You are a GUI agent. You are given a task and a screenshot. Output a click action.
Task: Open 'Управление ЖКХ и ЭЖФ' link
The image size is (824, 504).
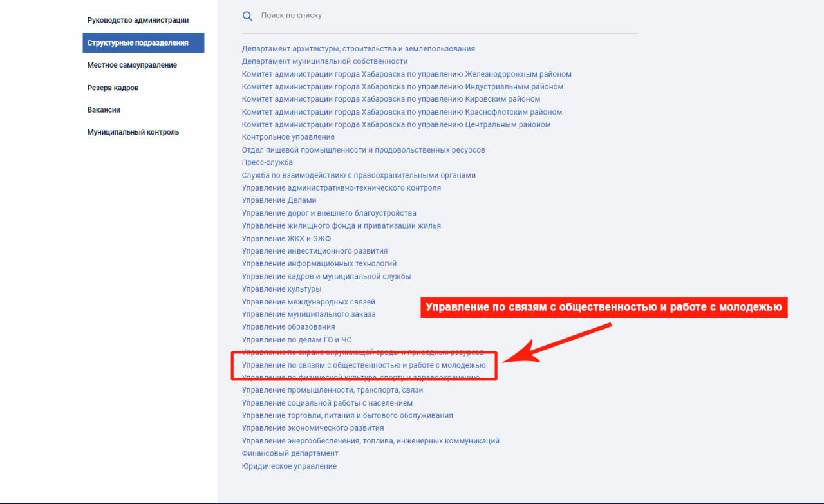tap(286, 238)
